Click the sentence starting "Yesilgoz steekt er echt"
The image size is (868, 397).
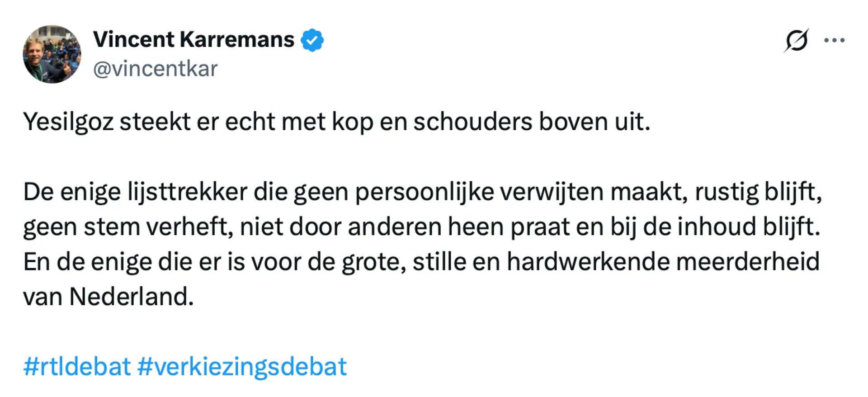(336, 122)
